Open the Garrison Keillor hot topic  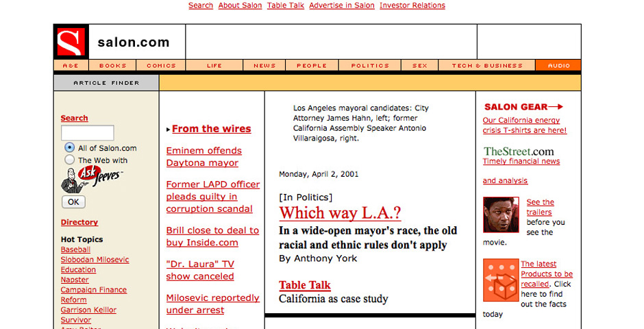[88, 310]
